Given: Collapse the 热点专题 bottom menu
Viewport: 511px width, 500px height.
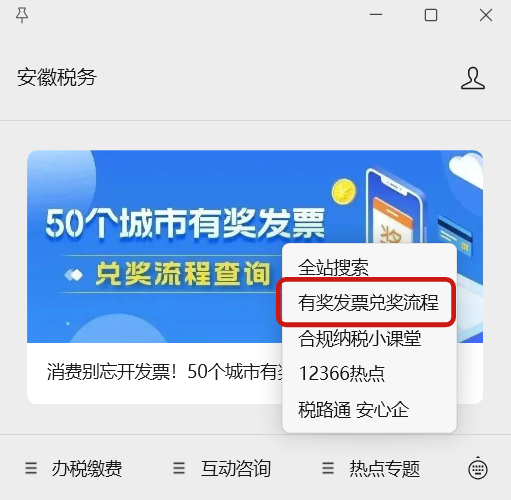Looking at the screenshot, I should (371, 468).
